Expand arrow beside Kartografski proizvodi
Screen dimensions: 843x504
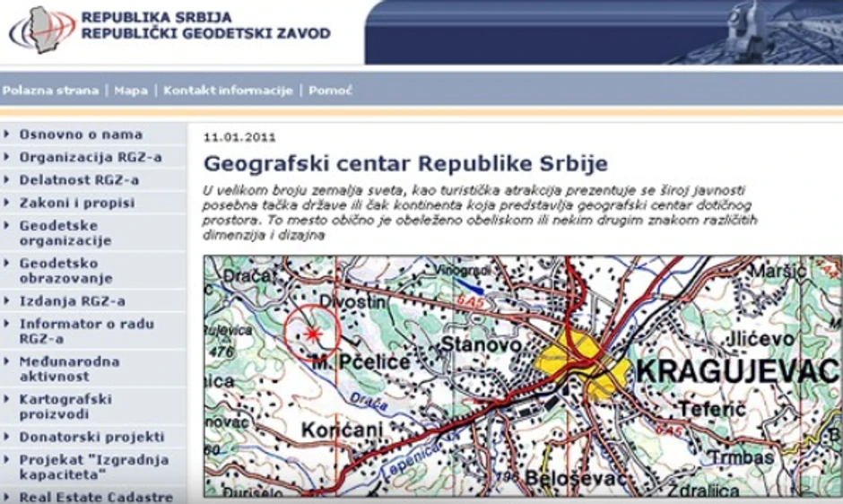point(6,398)
